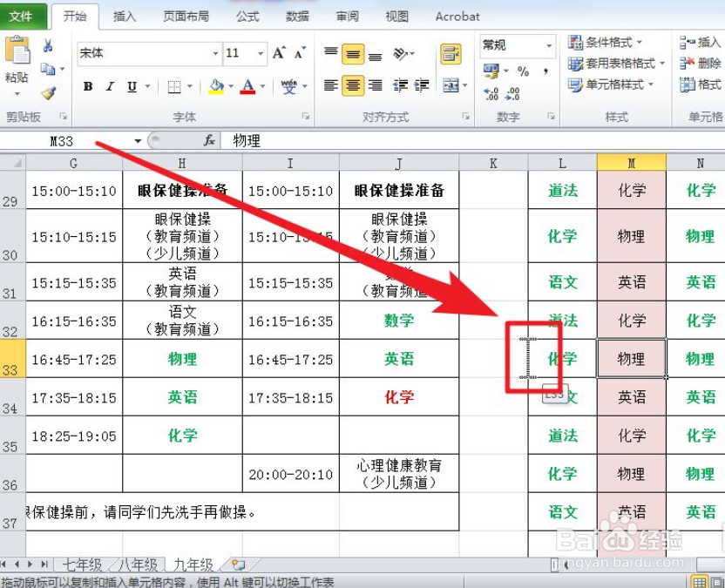Screen dimensions: 725x588
Task: Align text right
Action: coord(375,85)
